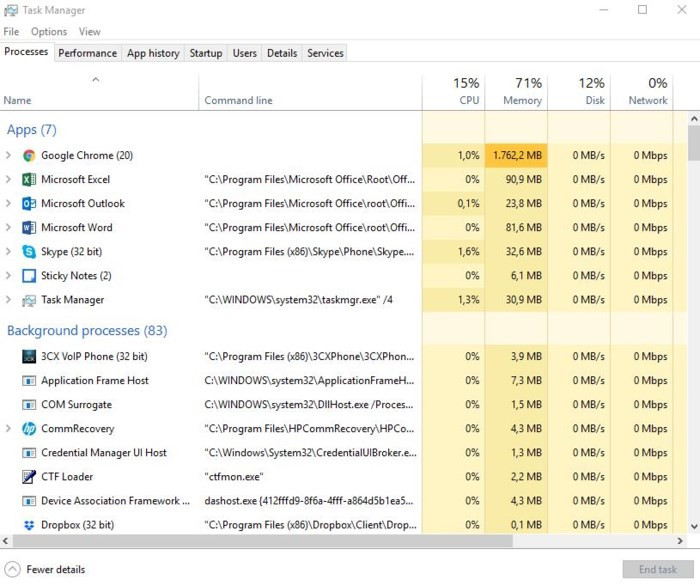Click the Microsoft Word process icon
Image resolution: width=700 pixels, height=586 pixels.
[29, 228]
